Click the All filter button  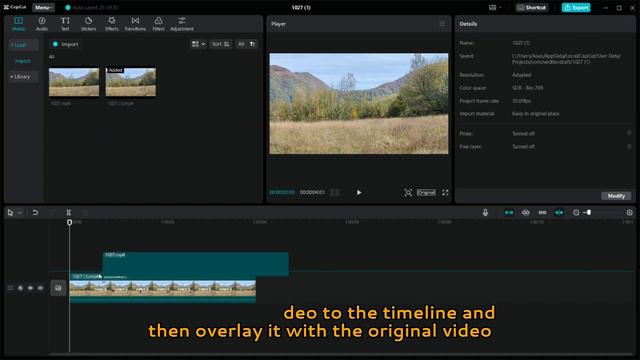click(241, 44)
